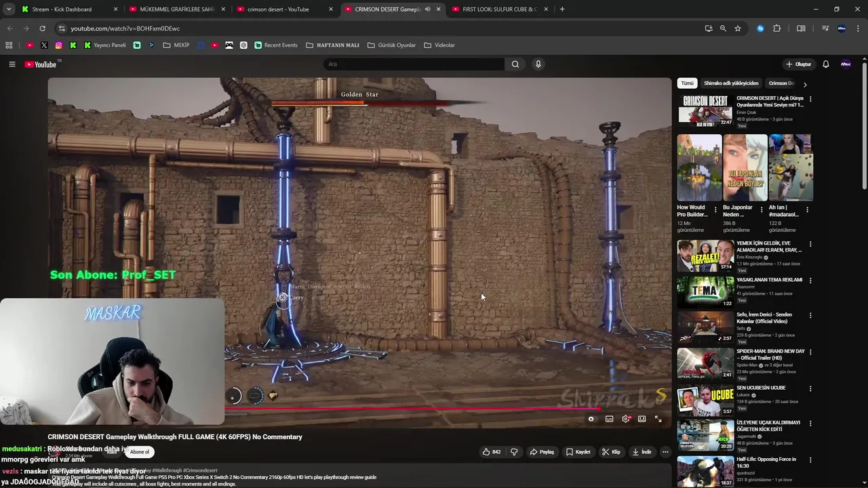The image size is (868, 488).
Task: Open SPIDER-MAN: BRAND NEW DAY trailer thumbnail
Action: [705, 363]
